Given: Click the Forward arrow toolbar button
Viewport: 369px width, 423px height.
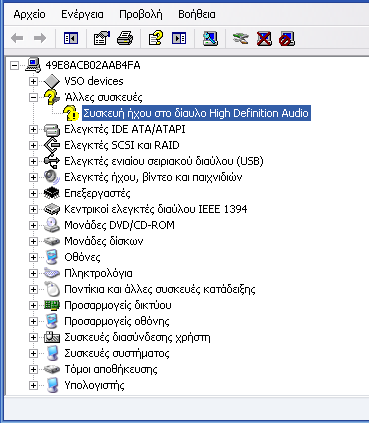Looking at the screenshot, I should pyautogui.click(x=40, y=38).
